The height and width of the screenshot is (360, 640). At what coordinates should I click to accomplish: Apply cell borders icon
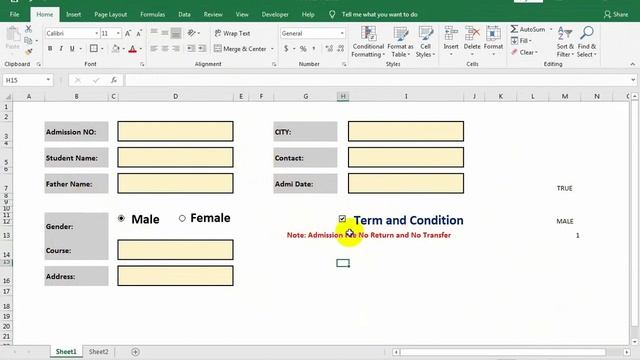coord(94,49)
